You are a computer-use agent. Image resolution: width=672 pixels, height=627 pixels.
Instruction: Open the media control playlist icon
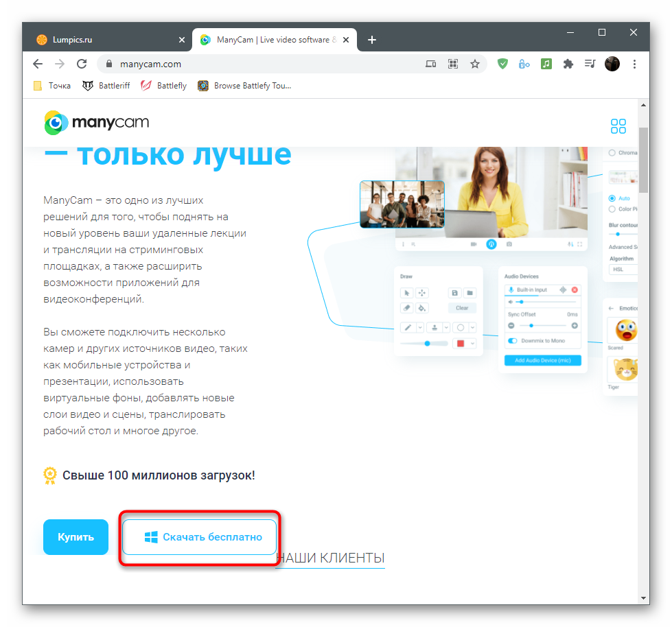click(x=590, y=64)
